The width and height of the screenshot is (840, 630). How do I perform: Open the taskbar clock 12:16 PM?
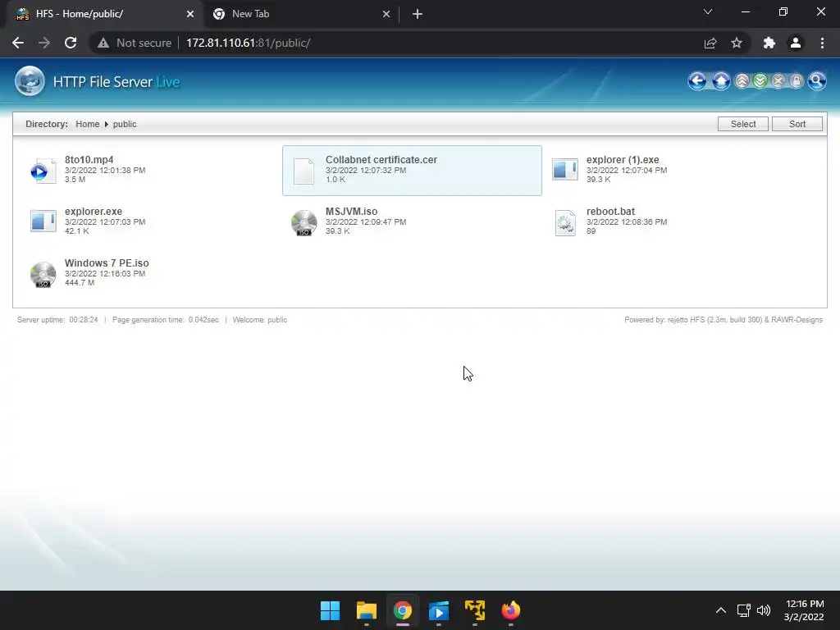(x=804, y=610)
